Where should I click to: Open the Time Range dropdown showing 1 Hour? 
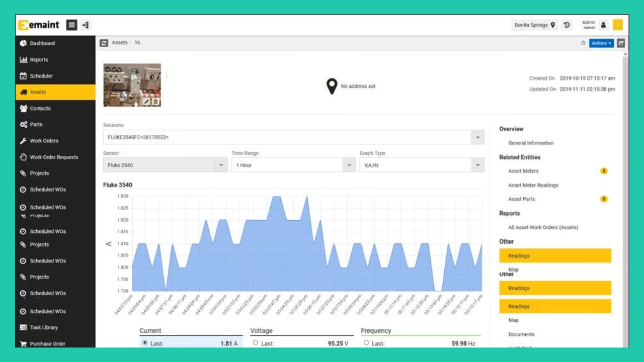(x=349, y=165)
